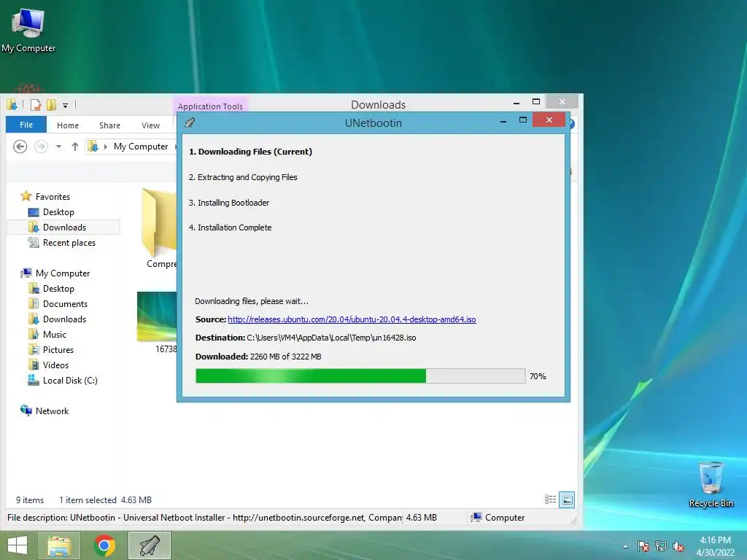Open the Ubuntu ISO source link
This screenshot has height=560, width=747.
[x=352, y=319]
